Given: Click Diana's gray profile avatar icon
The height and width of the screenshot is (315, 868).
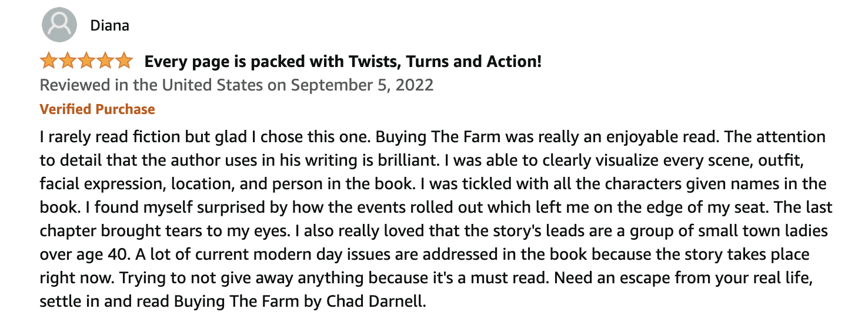Looking at the screenshot, I should [59, 25].
